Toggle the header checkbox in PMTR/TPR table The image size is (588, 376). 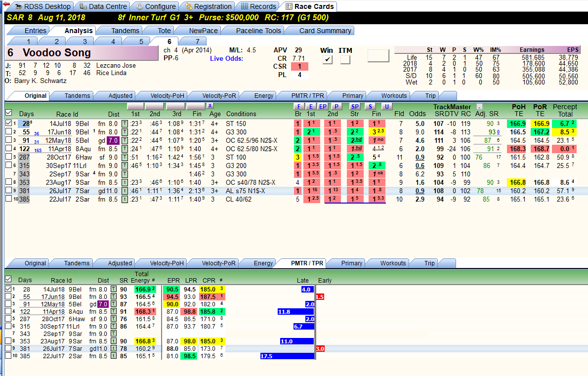[8, 279]
